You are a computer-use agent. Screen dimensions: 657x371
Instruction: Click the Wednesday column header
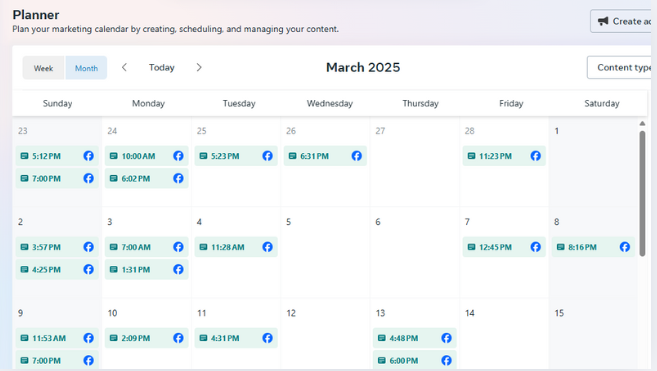coord(330,104)
